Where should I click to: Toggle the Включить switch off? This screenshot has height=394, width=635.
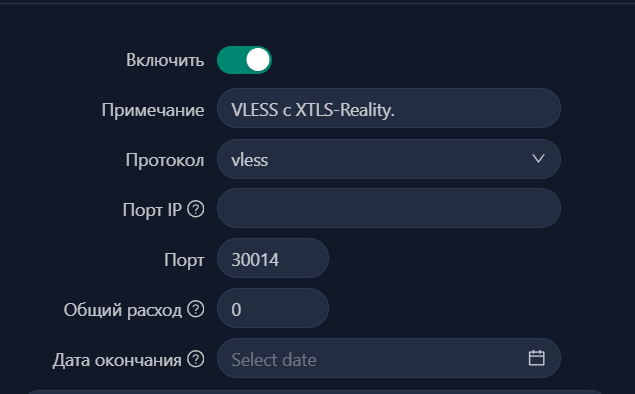click(x=244, y=60)
